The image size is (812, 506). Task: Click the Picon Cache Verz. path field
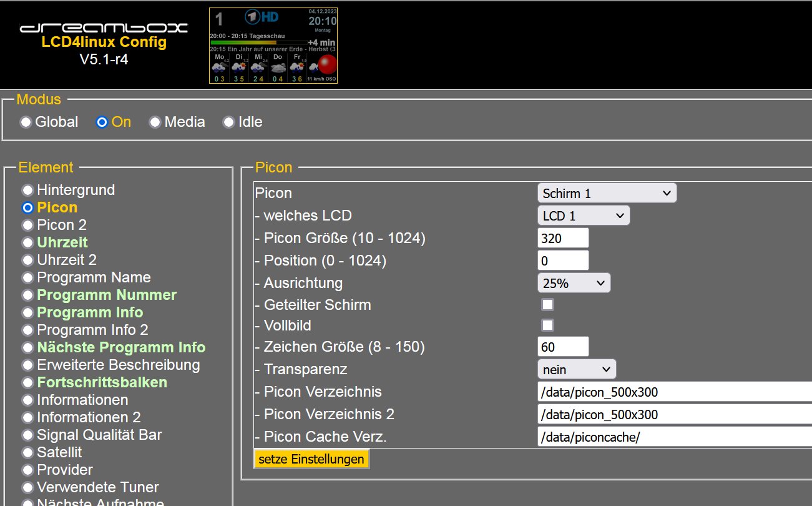pyautogui.click(x=674, y=437)
